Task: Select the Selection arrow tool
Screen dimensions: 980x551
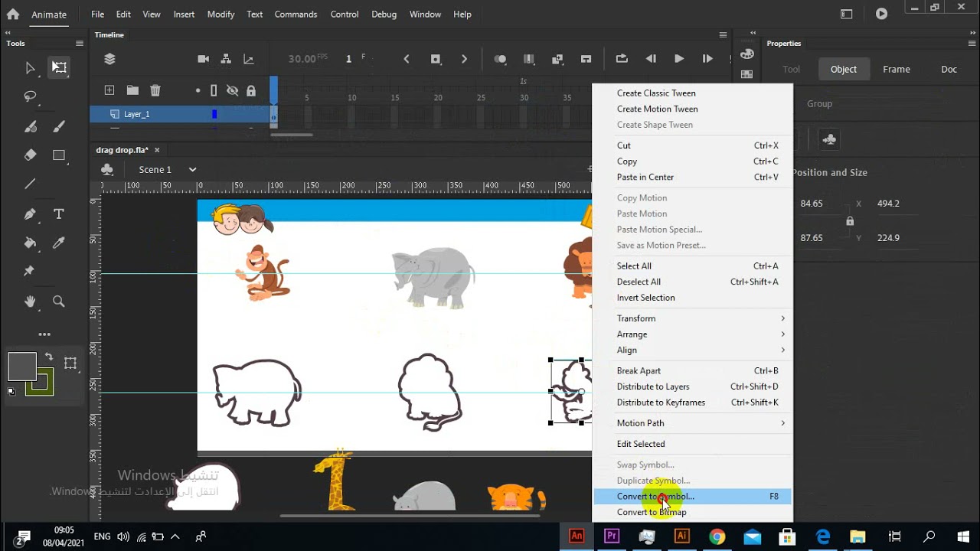Action: pyautogui.click(x=30, y=68)
